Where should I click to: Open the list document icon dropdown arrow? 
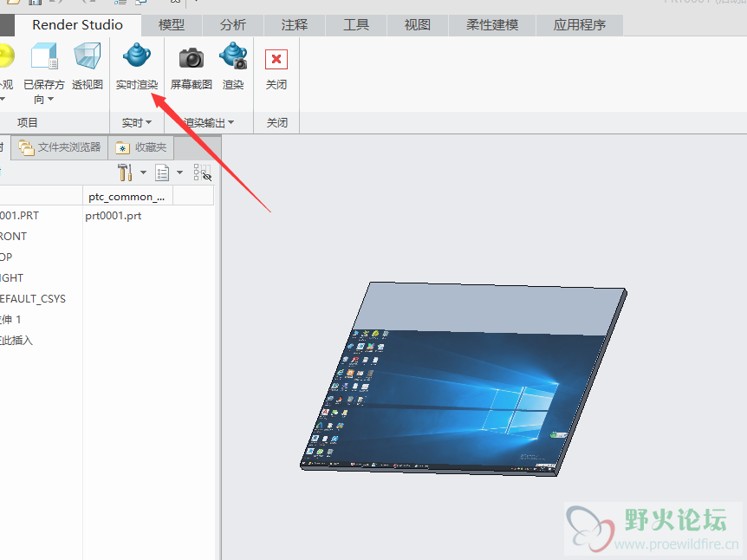point(179,173)
